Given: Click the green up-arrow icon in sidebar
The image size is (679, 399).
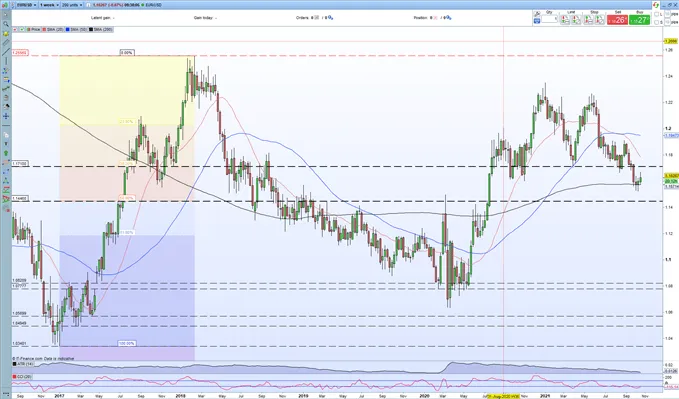Looking at the screenshot, I should (6, 153).
